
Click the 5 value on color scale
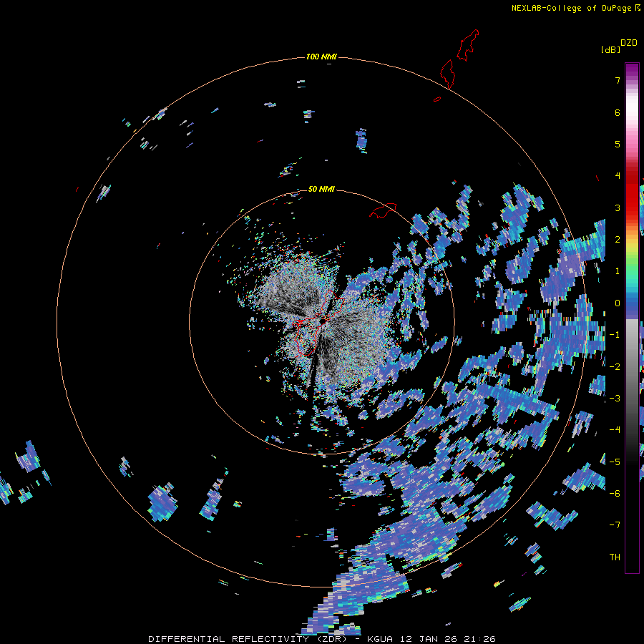[x=618, y=144]
